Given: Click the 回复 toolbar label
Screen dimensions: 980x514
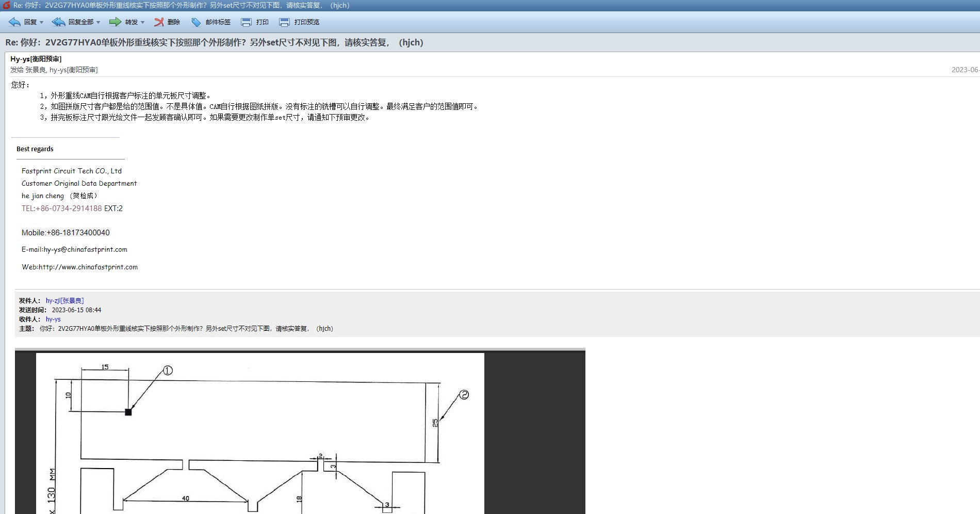Looking at the screenshot, I should [x=30, y=22].
